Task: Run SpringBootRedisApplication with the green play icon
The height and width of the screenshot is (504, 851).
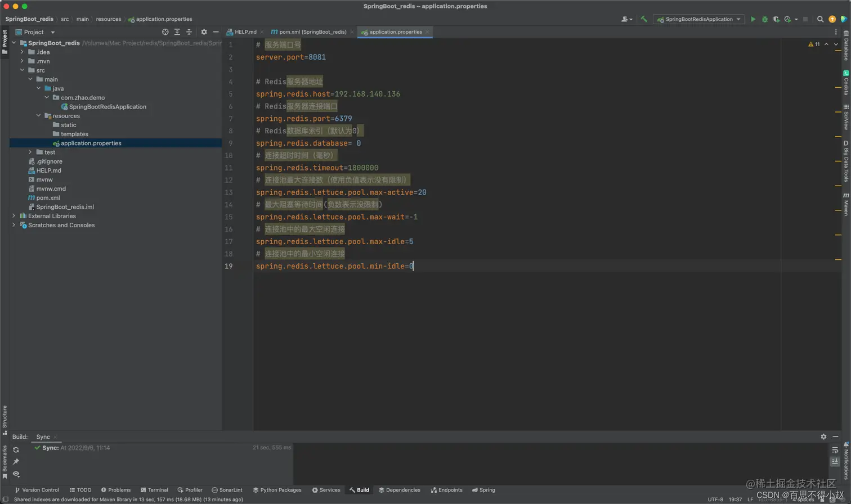Action: pyautogui.click(x=753, y=19)
